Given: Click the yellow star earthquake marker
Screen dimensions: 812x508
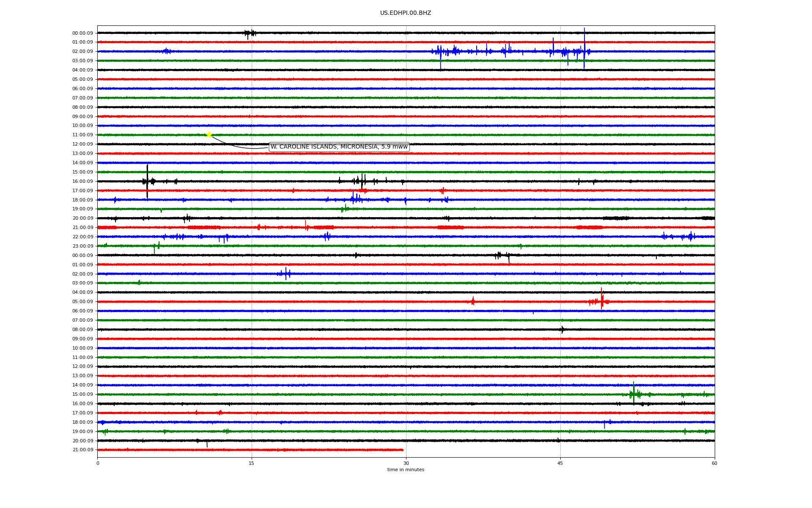Looking at the screenshot, I should (x=209, y=135).
